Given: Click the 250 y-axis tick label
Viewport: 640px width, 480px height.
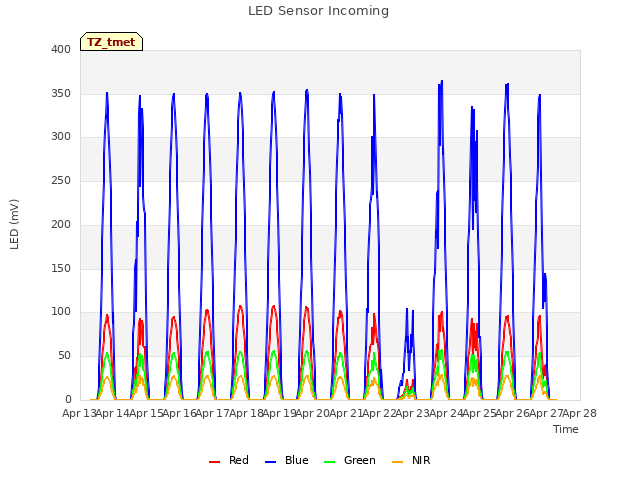Looking at the screenshot, I should coord(61,180).
